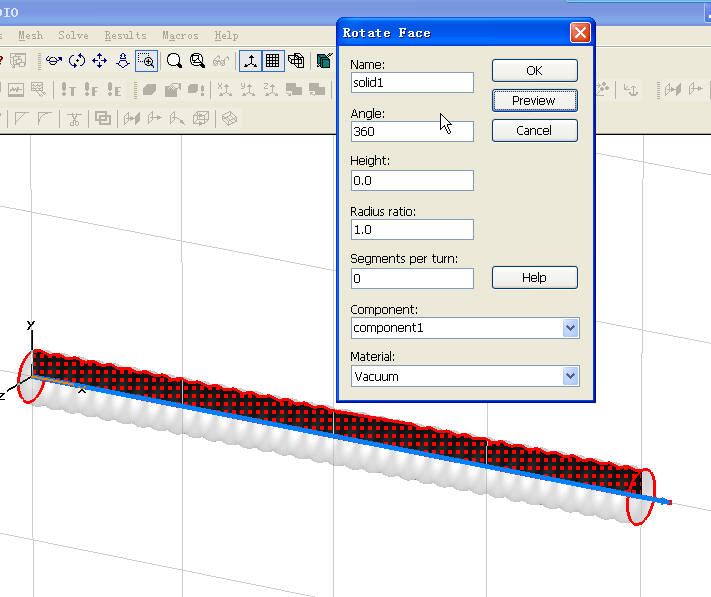Click the Angle input field

tap(411, 131)
